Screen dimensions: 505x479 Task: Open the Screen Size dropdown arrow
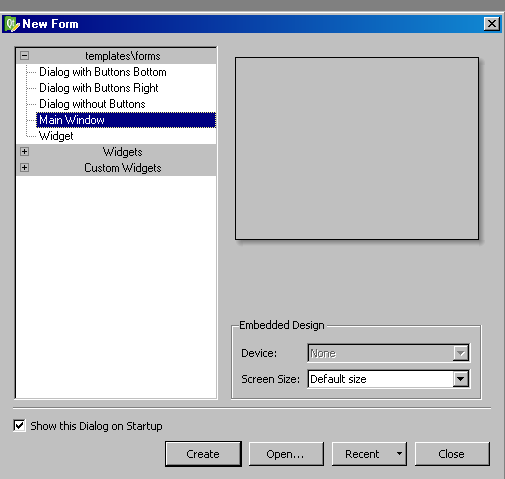(461, 379)
